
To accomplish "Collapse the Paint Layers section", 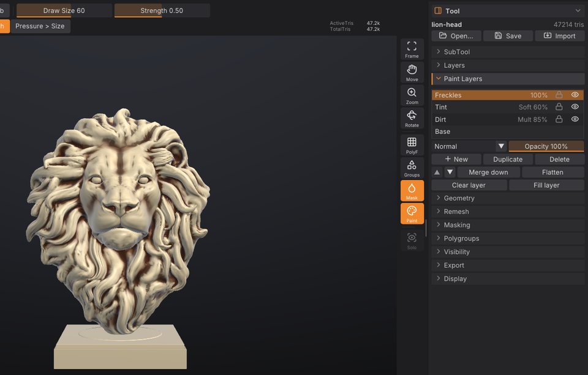I will point(508,79).
